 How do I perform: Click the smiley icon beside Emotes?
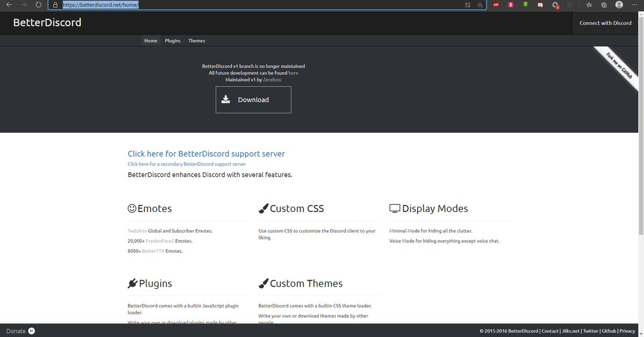click(132, 209)
